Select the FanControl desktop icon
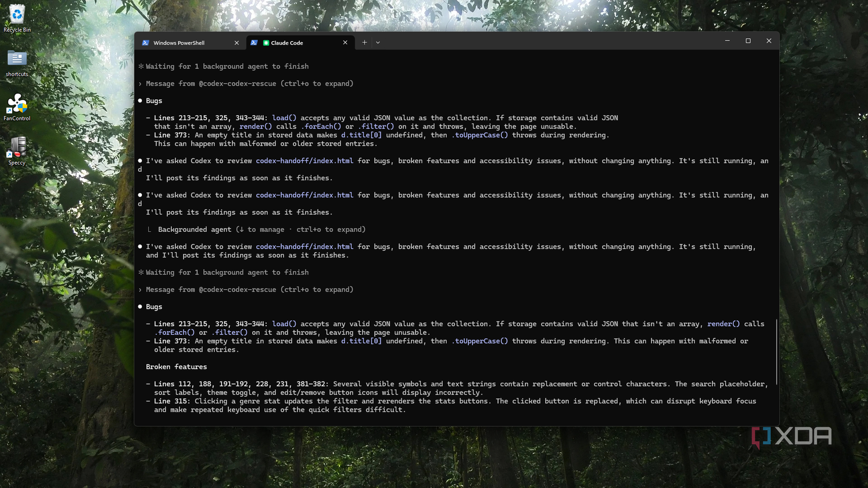The width and height of the screenshot is (868, 488). pyautogui.click(x=17, y=108)
